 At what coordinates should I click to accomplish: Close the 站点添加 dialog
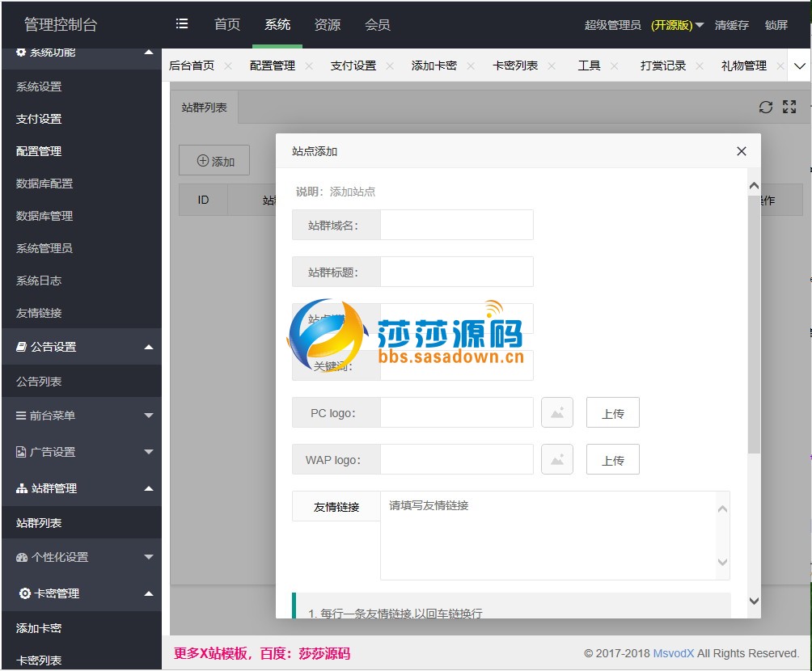click(x=742, y=151)
